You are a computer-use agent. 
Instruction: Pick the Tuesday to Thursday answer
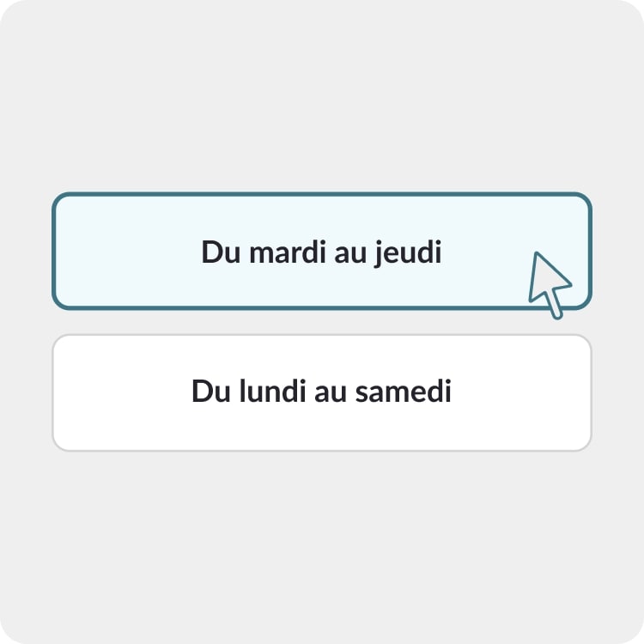321,252
